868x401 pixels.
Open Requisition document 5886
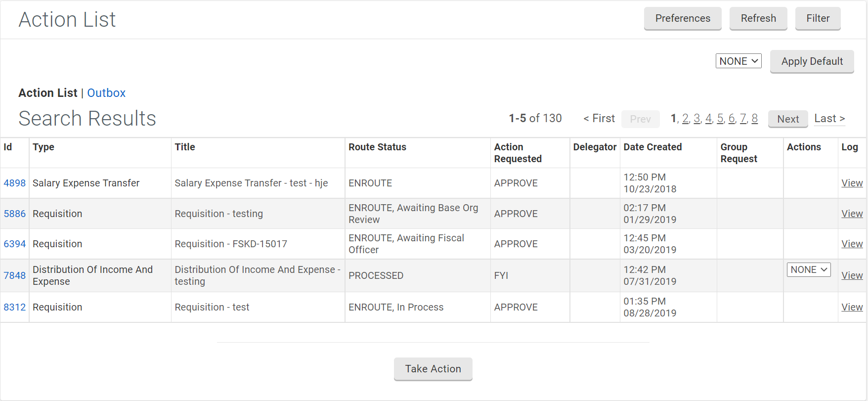pos(14,214)
